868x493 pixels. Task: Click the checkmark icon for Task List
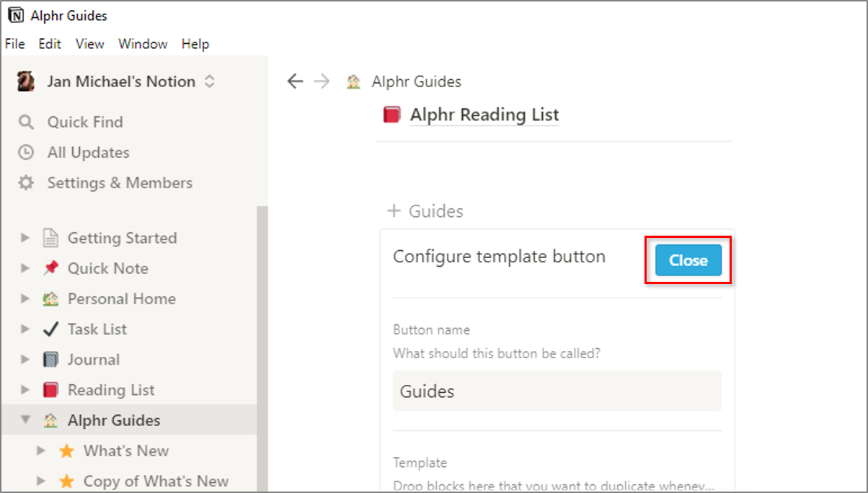coord(50,329)
